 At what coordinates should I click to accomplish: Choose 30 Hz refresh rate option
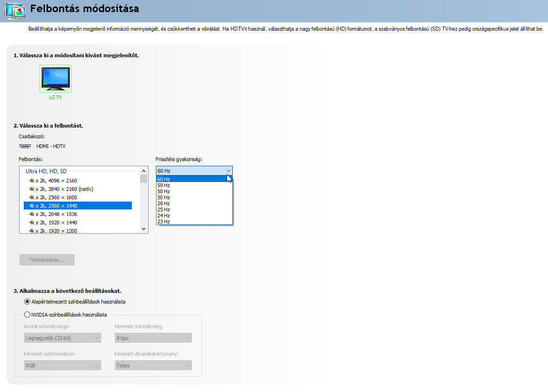pos(194,197)
